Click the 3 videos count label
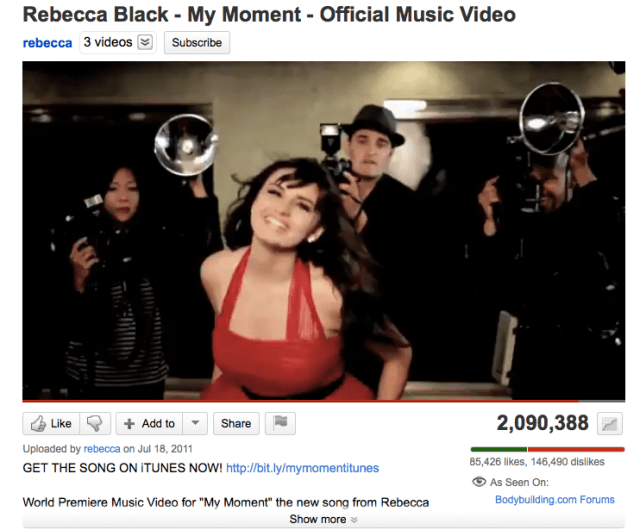This screenshot has width=640, height=530. pyautogui.click(x=108, y=42)
